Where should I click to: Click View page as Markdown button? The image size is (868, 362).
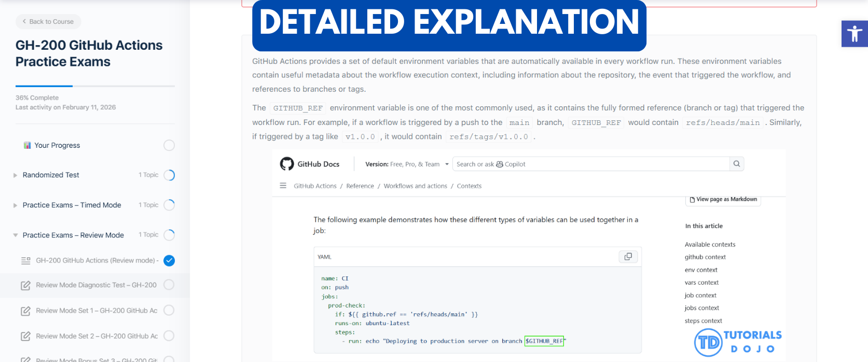pos(723,200)
